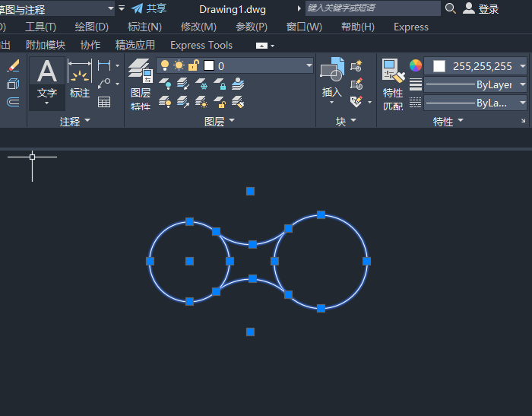Viewport: 532px width, 416px height.
Task: Expand the 注释 panel arrow
Action: coord(87,120)
